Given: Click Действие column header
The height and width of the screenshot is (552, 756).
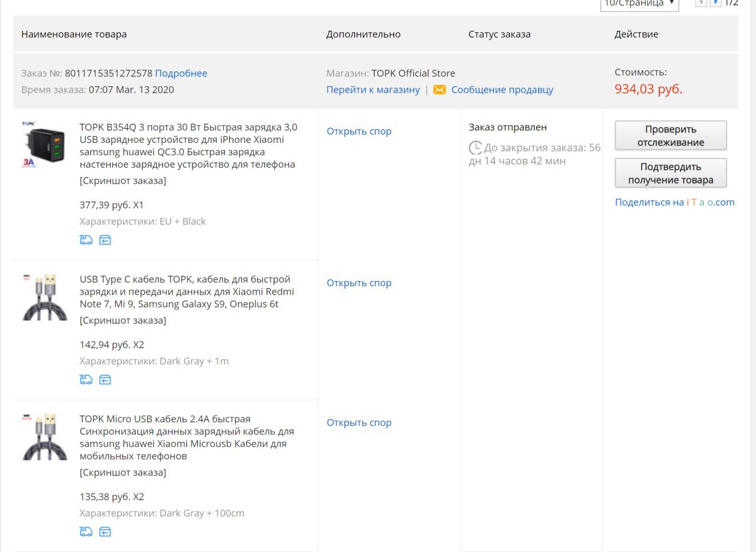Looking at the screenshot, I should click(x=637, y=34).
